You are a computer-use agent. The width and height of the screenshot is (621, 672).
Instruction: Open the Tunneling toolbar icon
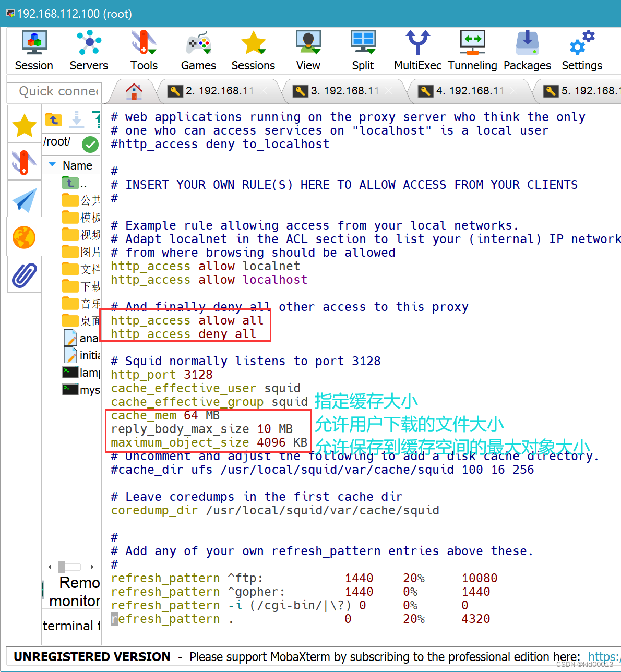tap(472, 51)
